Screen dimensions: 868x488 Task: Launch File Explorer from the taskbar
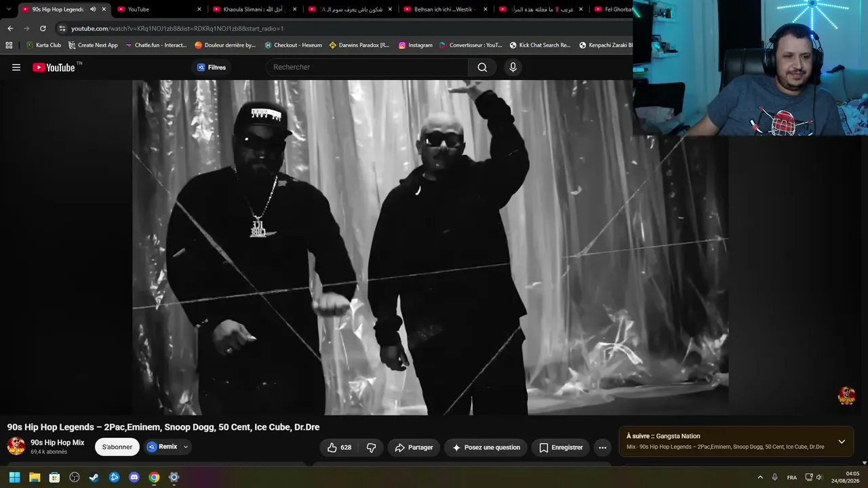pyautogui.click(x=35, y=477)
